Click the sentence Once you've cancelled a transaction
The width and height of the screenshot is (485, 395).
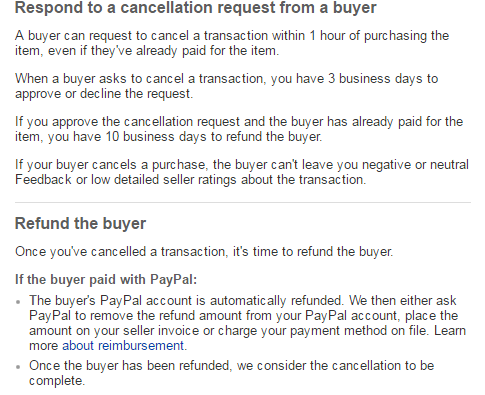pyautogui.click(x=204, y=251)
